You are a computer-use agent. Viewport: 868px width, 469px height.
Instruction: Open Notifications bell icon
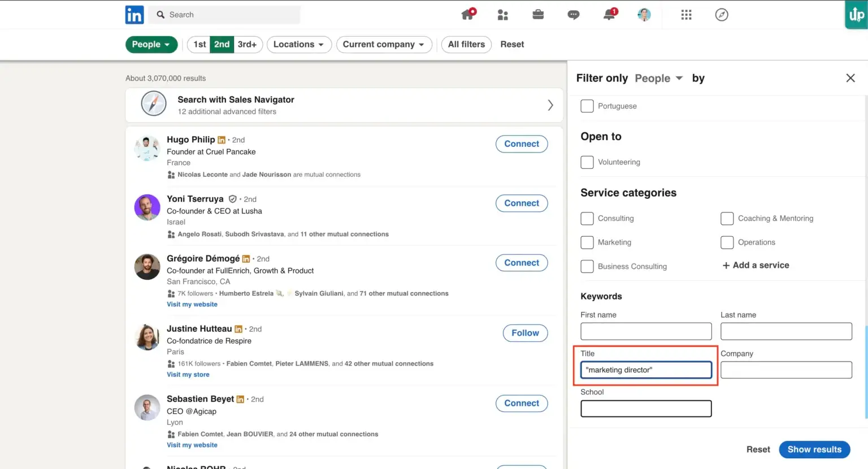tap(609, 15)
